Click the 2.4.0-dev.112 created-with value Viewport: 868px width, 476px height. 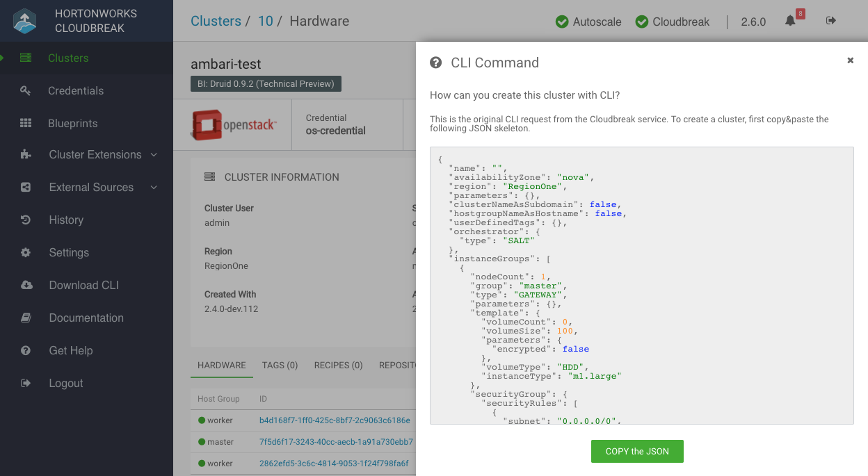[231, 309]
